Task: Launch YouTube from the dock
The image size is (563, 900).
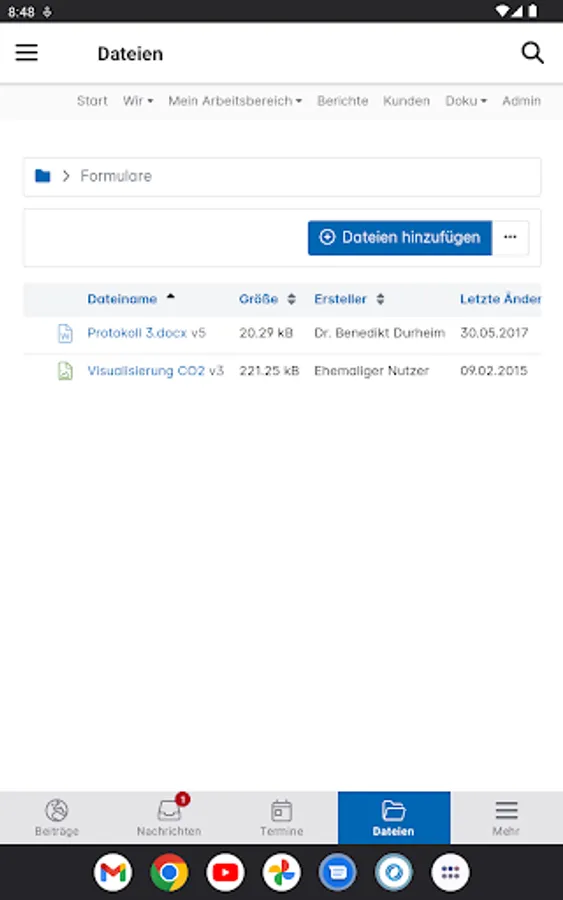Action: coord(226,872)
